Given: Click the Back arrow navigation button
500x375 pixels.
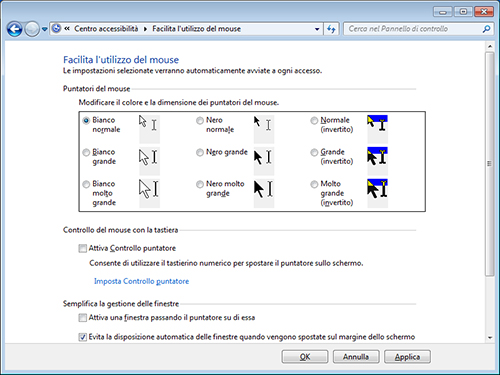Looking at the screenshot, I should point(15,29).
